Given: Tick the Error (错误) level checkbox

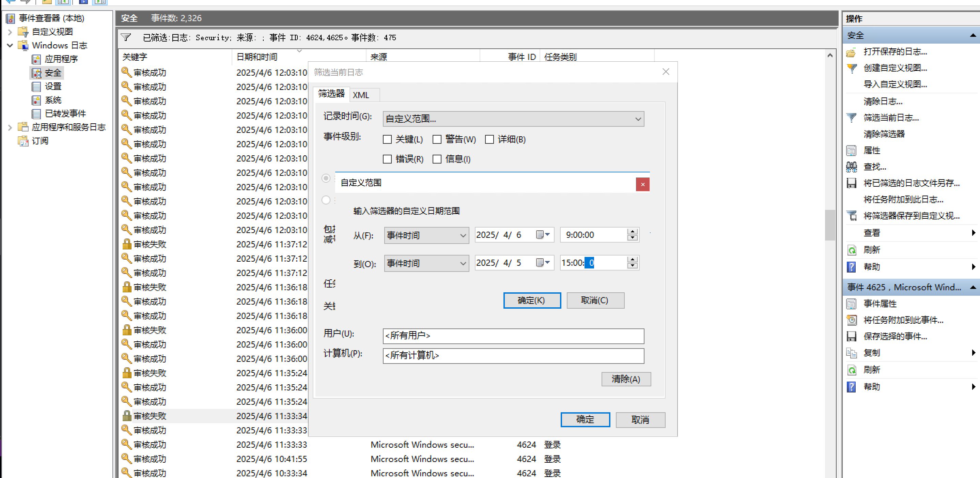Looking at the screenshot, I should (387, 159).
